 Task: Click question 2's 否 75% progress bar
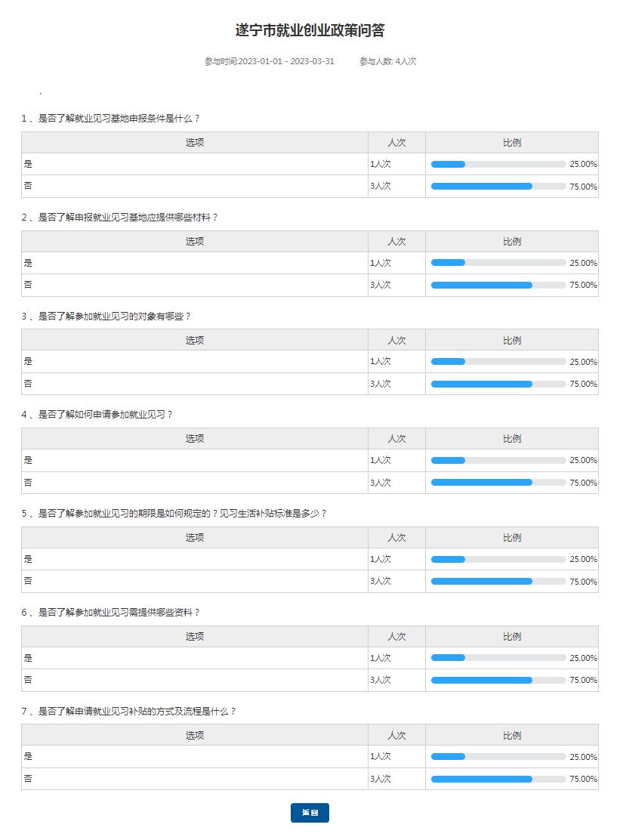[498, 285]
